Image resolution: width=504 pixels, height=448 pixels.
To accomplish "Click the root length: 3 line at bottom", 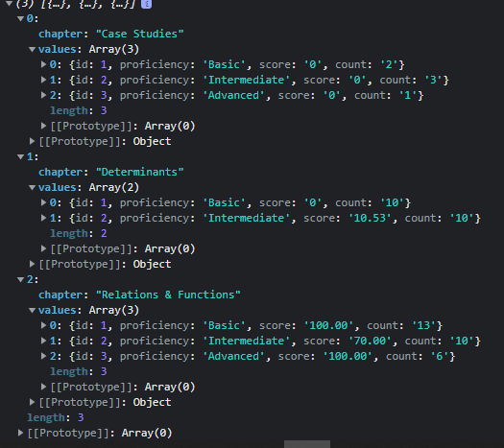I will [56, 417].
